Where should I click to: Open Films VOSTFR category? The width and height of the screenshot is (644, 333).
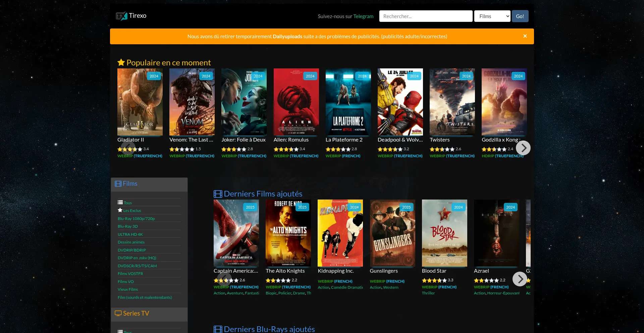click(x=130, y=274)
